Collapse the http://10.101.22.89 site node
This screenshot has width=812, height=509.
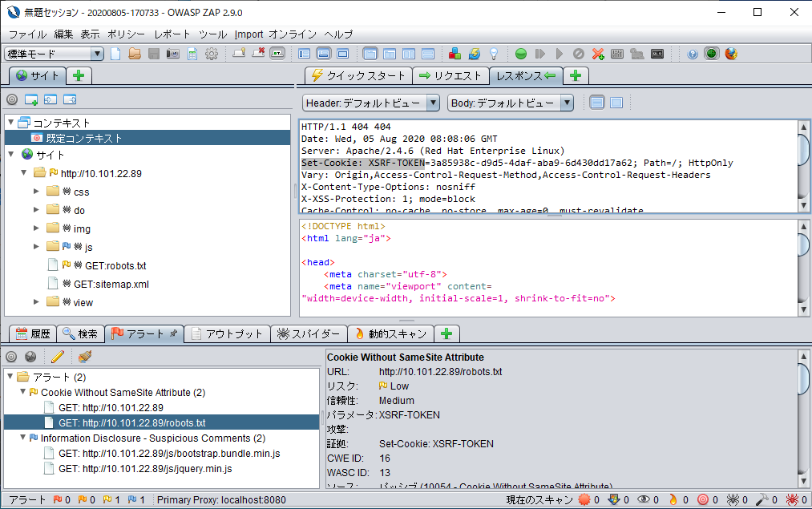point(24,172)
